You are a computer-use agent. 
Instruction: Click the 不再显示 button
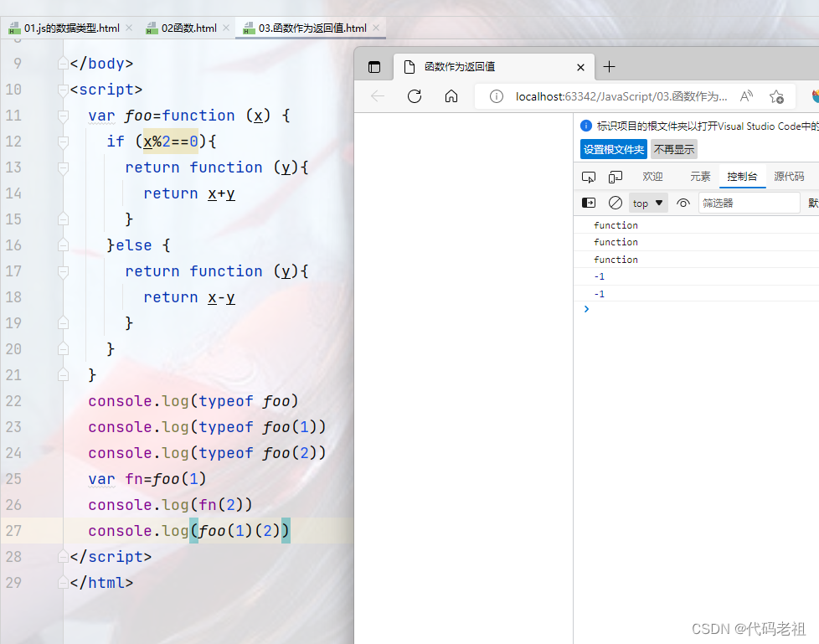coord(674,149)
